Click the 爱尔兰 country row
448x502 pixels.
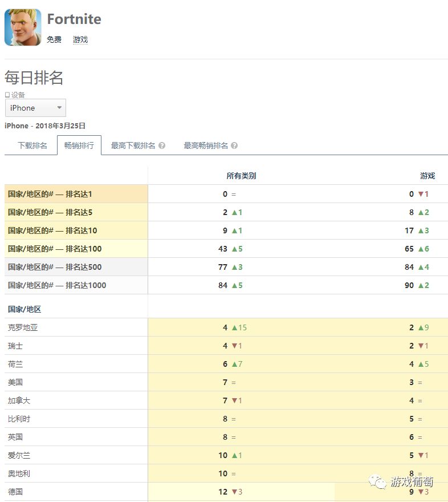226,455
